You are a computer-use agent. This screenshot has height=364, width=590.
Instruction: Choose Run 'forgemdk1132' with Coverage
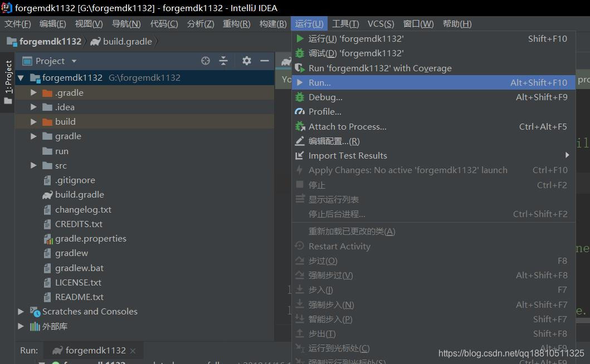point(433,68)
